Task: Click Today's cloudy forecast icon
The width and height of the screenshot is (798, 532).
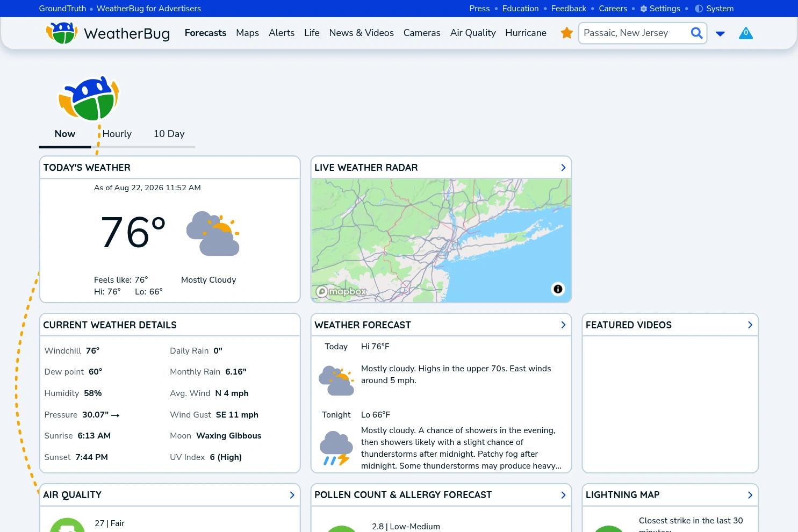Action: pos(336,380)
